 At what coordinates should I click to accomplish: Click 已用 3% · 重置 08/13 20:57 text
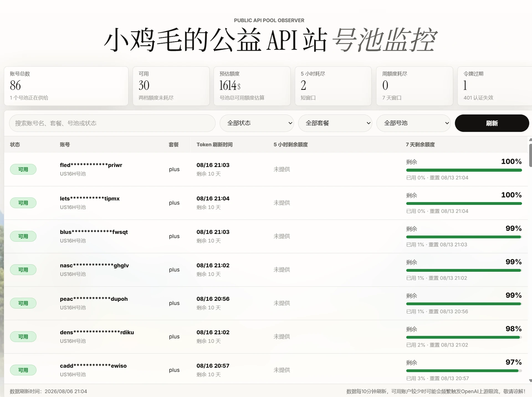(438, 378)
